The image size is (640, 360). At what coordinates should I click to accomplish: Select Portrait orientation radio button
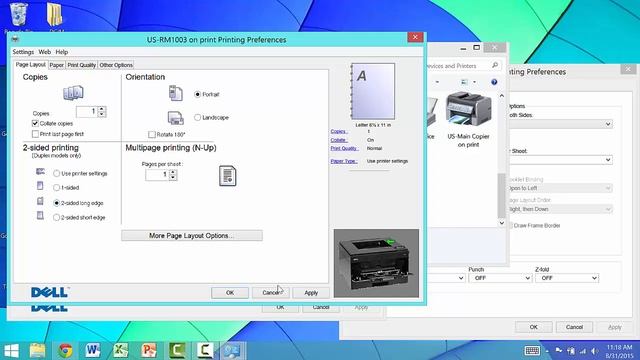(198, 94)
